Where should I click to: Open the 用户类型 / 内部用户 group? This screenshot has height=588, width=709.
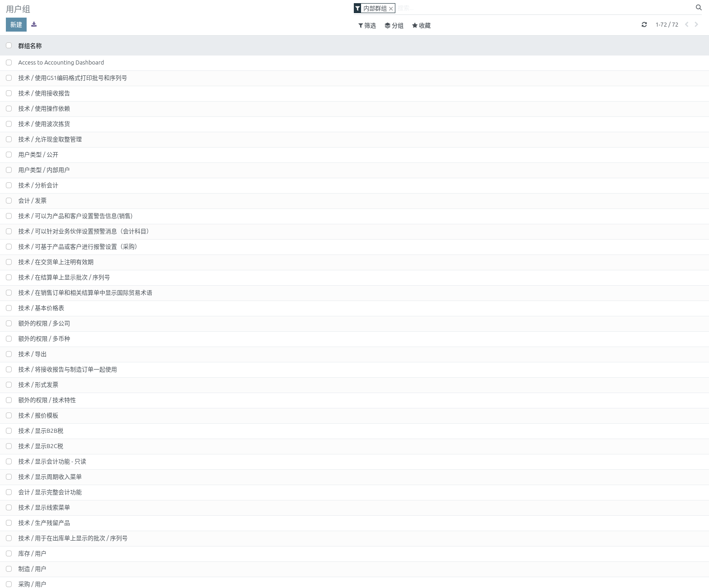[x=44, y=170]
